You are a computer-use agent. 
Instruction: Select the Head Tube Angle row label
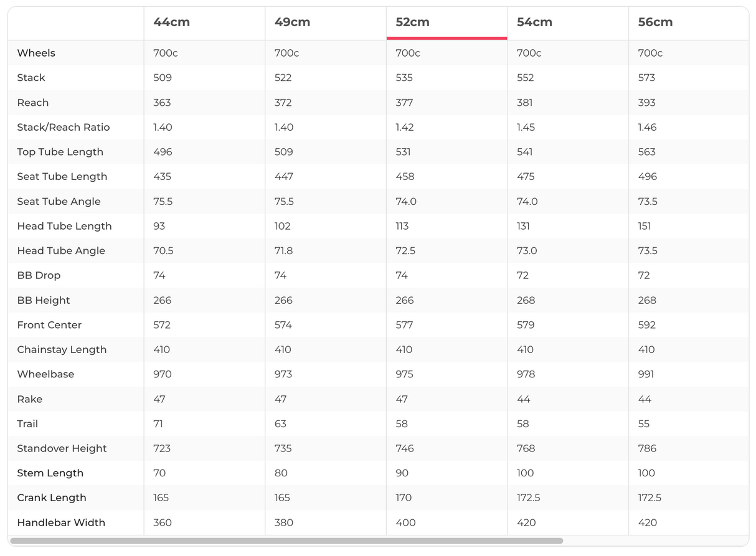pyautogui.click(x=61, y=251)
